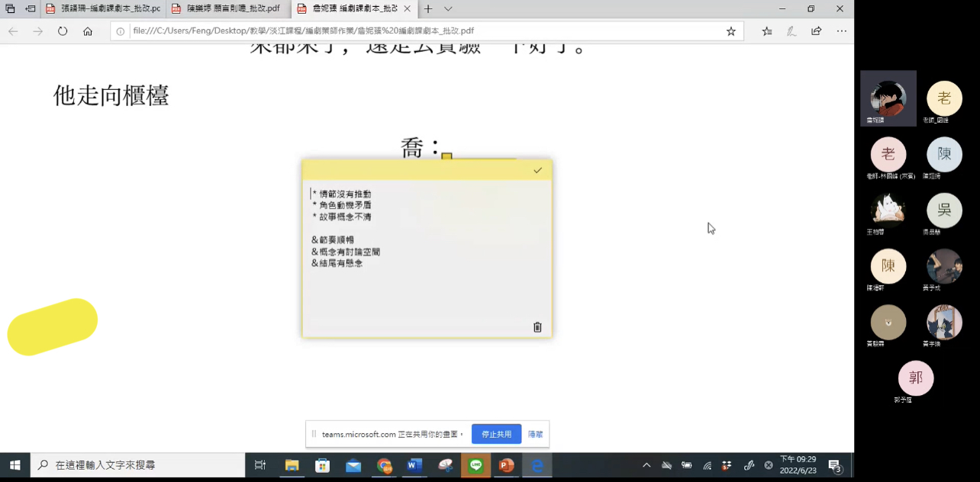The height and width of the screenshot is (482, 980).
Task: Go to the browser home page
Action: [88, 31]
